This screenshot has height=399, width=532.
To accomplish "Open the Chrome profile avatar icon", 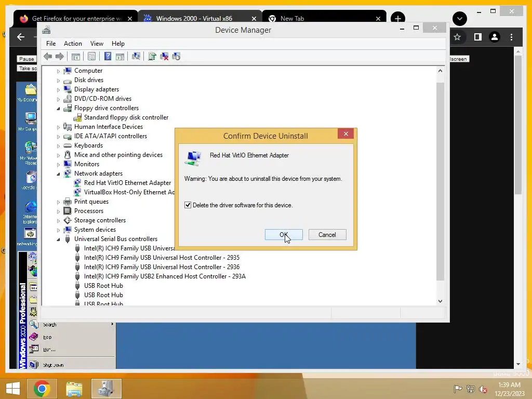I will click(x=495, y=37).
